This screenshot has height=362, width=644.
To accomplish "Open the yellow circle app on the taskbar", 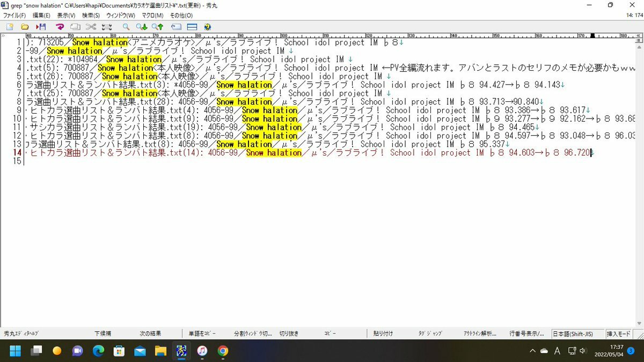I will 57,351.
